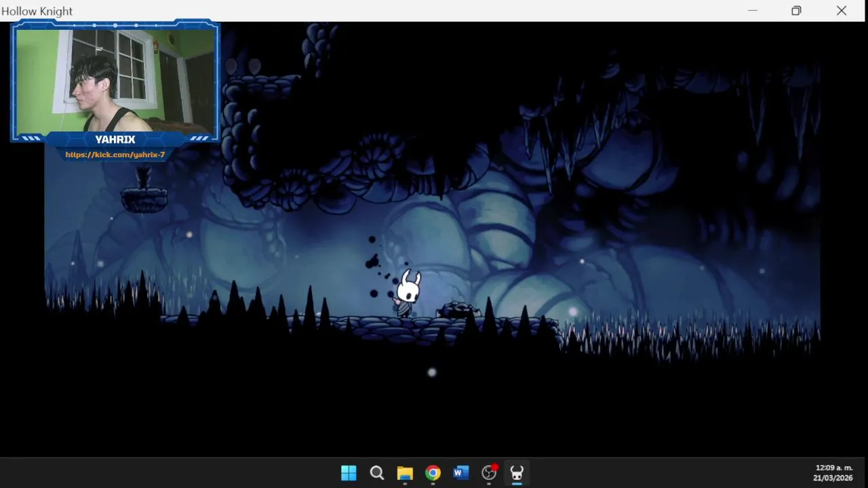
Task: Click the Hollow Knight window title
Action: 37,11
